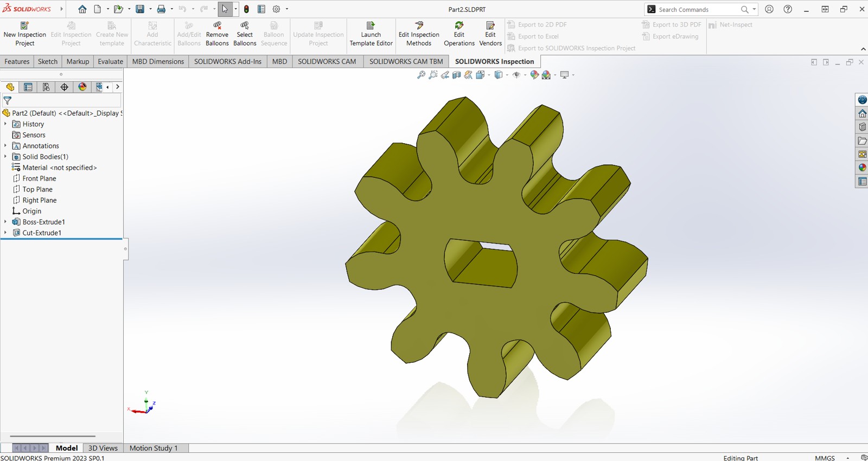
Task: Open the File Explorer task pane
Action: pyautogui.click(x=862, y=140)
